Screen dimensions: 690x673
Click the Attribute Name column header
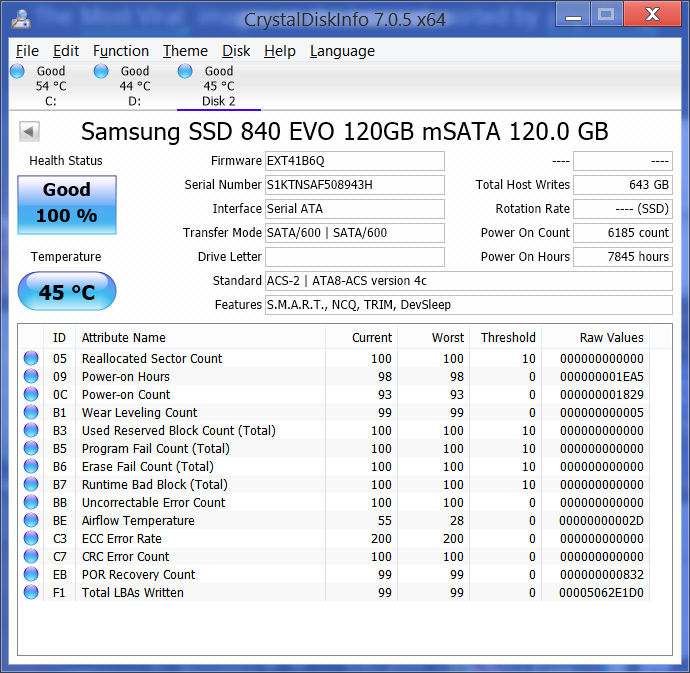[200, 338]
